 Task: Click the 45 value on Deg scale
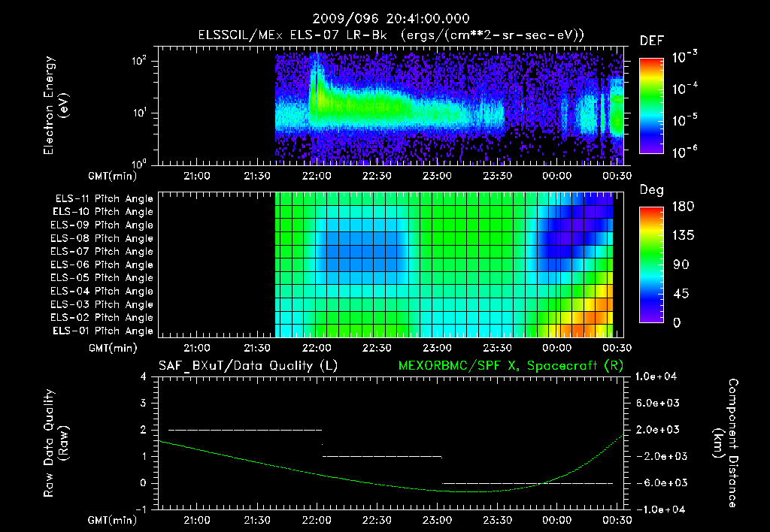(x=681, y=294)
